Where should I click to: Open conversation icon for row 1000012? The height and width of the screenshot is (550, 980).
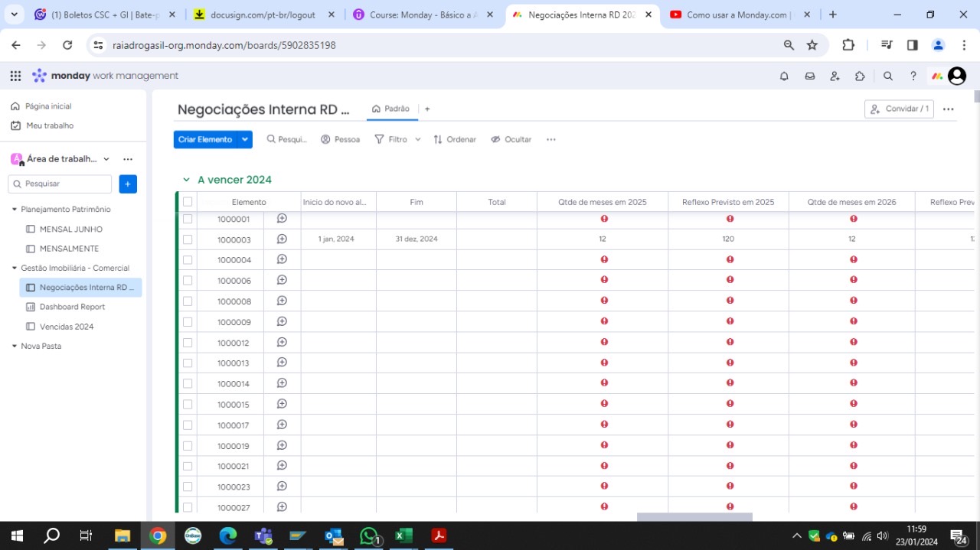tap(282, 342)
